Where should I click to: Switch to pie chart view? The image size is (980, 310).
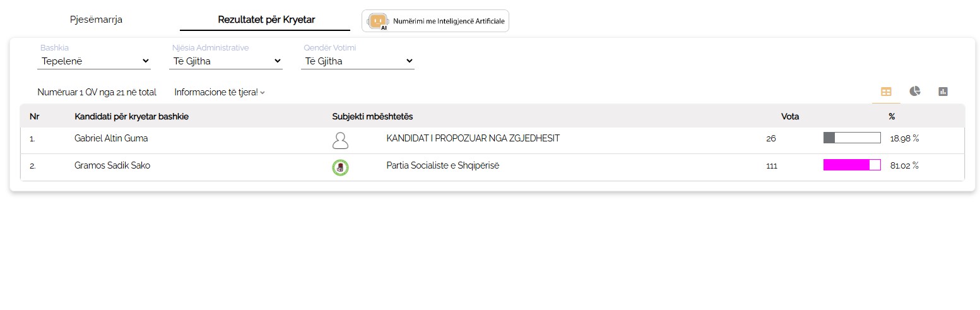coord(914,92)
